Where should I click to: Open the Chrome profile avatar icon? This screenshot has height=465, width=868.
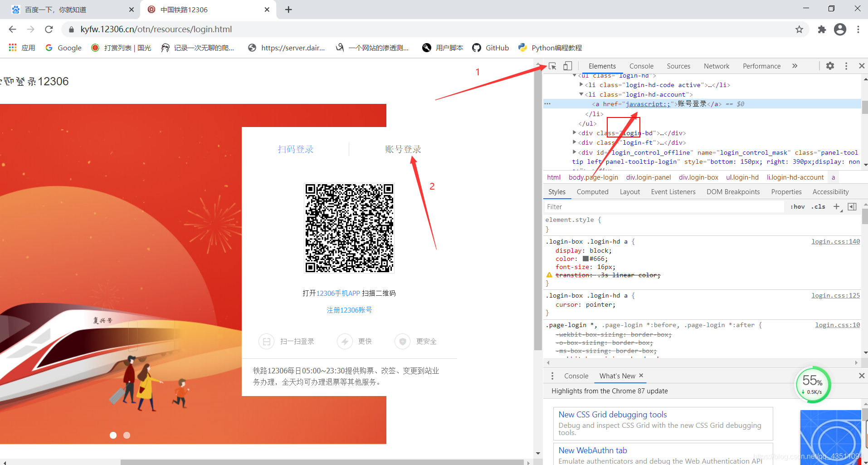coord(840,29)
